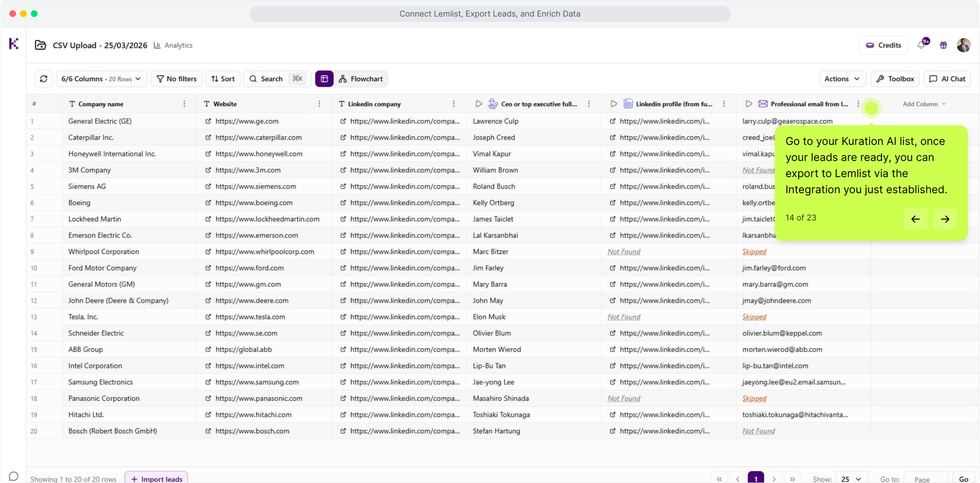Click the Import leads button
Viewport: 980px width, 483px height.
tap(156, 478)
